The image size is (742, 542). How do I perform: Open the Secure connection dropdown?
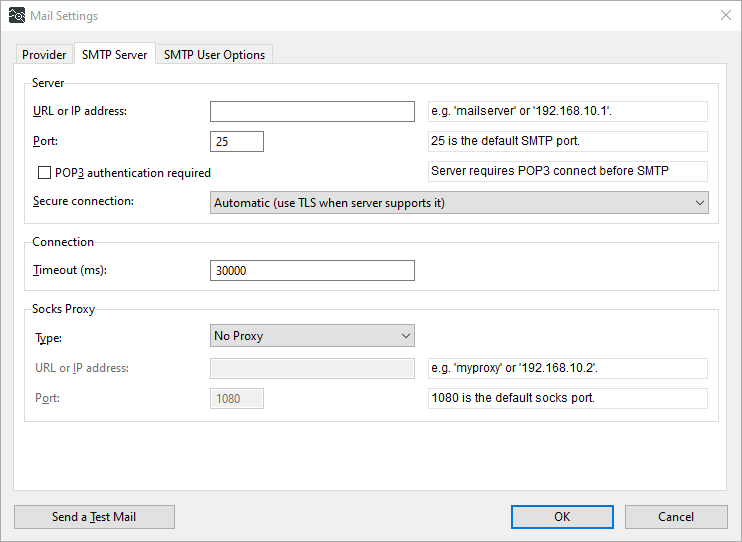[459, 203]
